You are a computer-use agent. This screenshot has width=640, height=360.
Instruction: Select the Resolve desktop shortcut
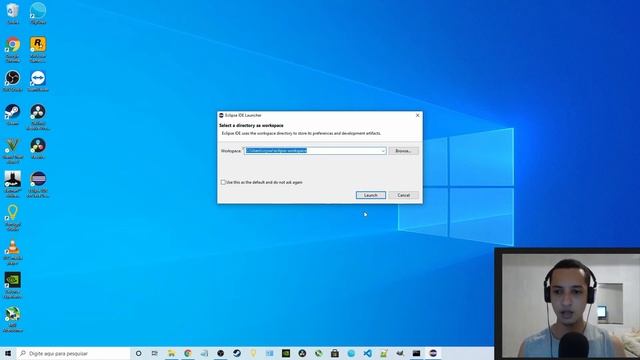[38, 149]
